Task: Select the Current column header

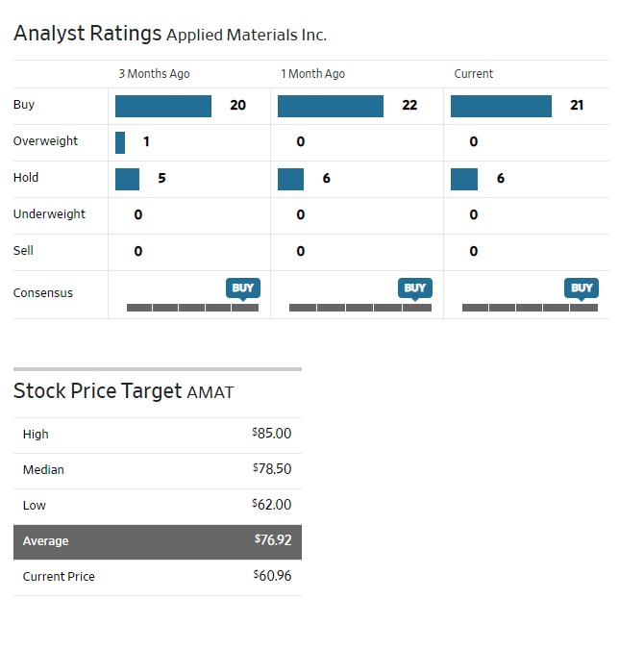Action: (473, 74)
